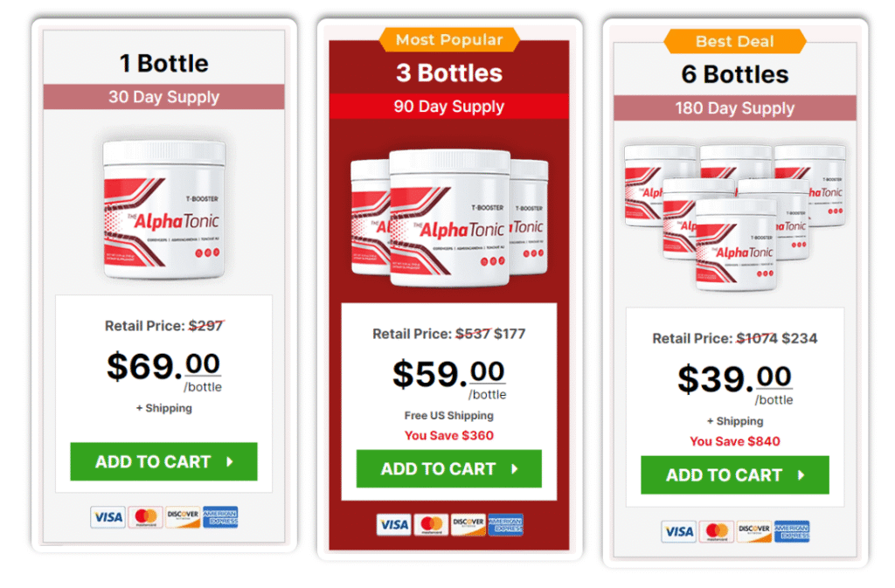Select the Most Popular badge

pyautogui.click(x=449, y=40)
